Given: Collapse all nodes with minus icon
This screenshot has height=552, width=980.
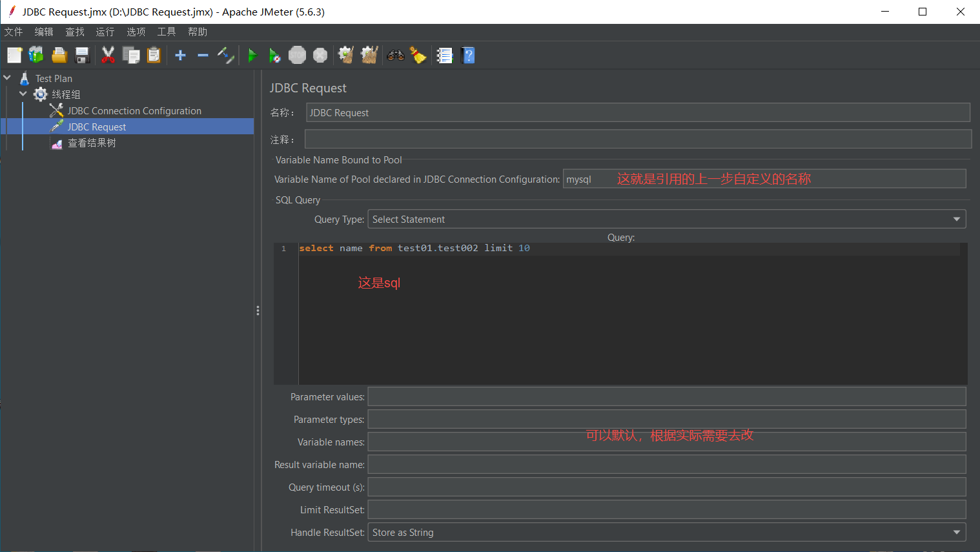Looking at the screenshot, I should click(203, 56).
